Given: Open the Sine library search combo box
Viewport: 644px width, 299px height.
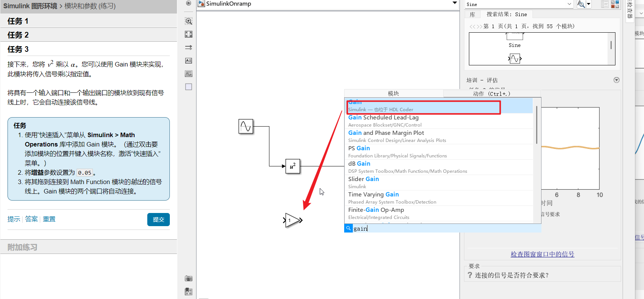Looking at the screenshot, I should tap(519, 4).
